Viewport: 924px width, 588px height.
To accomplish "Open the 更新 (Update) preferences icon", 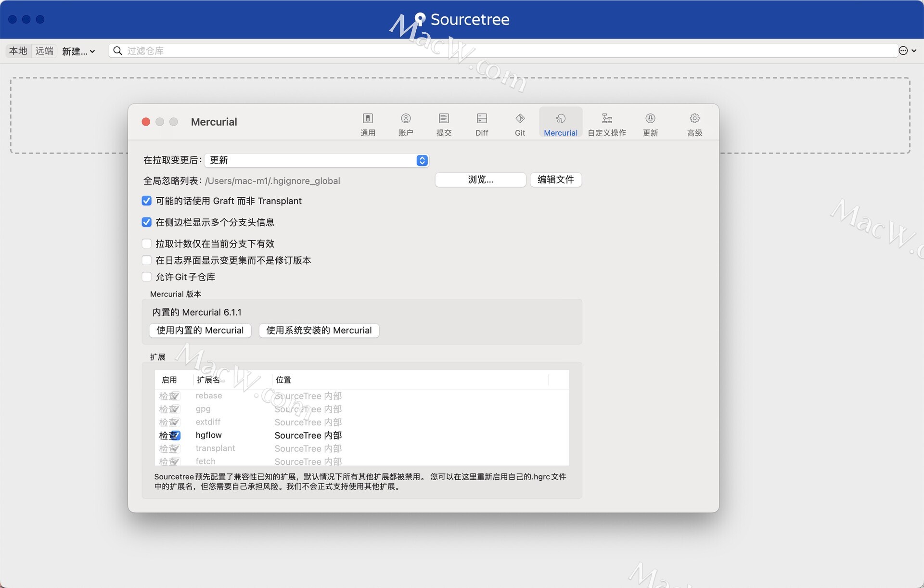I will click(x=650, y=124).
